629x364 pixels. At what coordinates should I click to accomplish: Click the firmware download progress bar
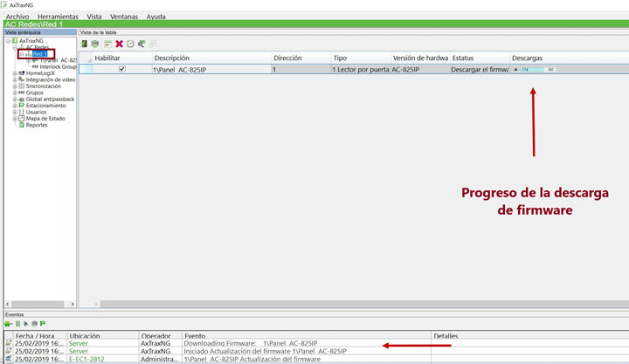pos(537,69)
